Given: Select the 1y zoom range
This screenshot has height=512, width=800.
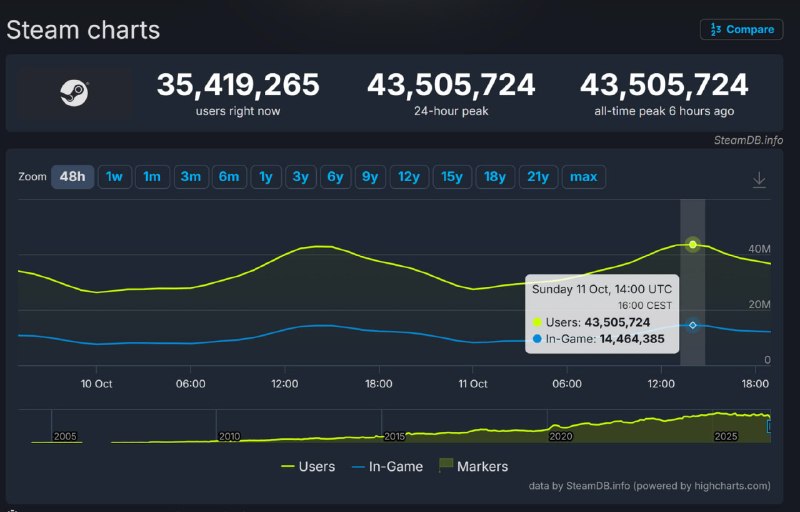Looking at the screenshot, I should coord(266,177).
